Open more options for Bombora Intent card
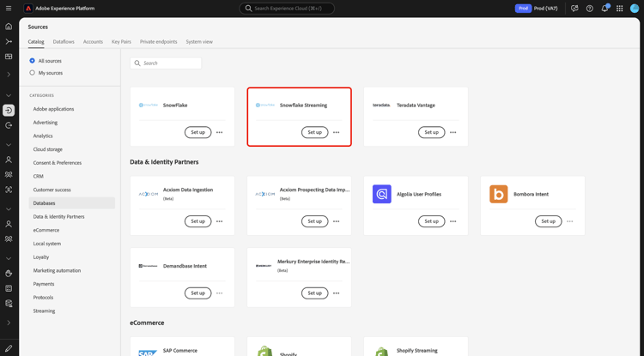Image resolution: width=644 pixels, height=356 pixels. tap(569, 221)
